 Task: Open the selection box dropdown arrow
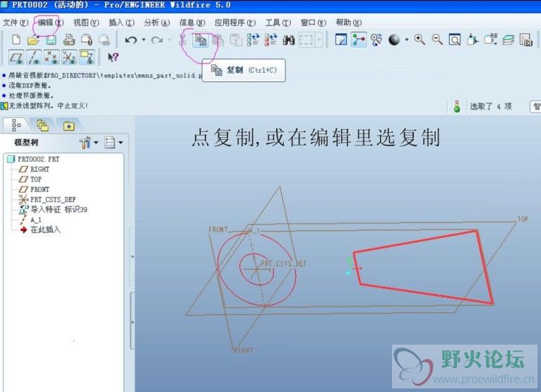tap(319, 40)
